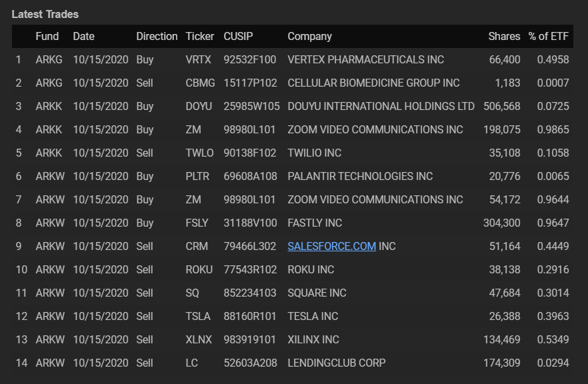This screenshot has height=384, width=588.
Task: Click shares value 1,183
Action: tap(508, 83)
